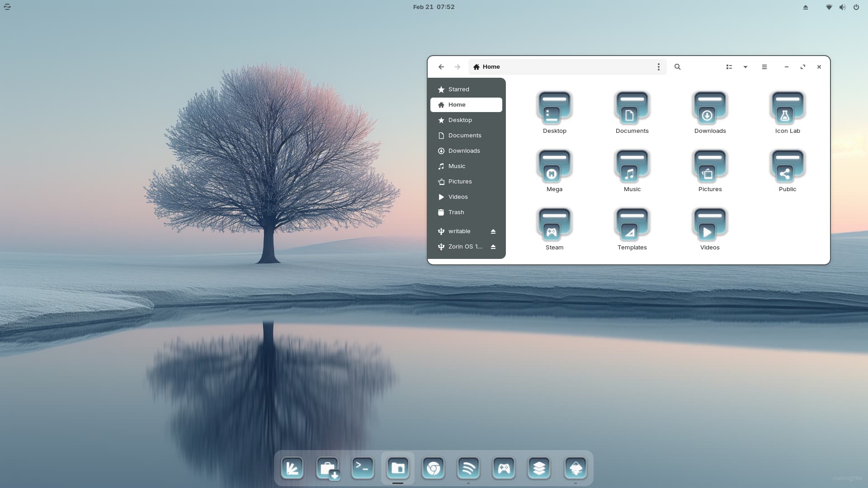Open the hamburger main menu in Files

764,67
